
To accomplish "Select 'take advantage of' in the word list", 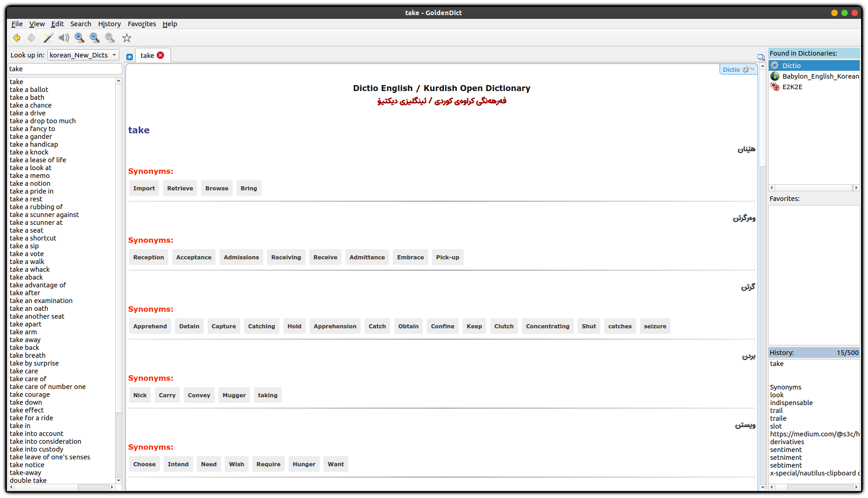I will (38, 285).
